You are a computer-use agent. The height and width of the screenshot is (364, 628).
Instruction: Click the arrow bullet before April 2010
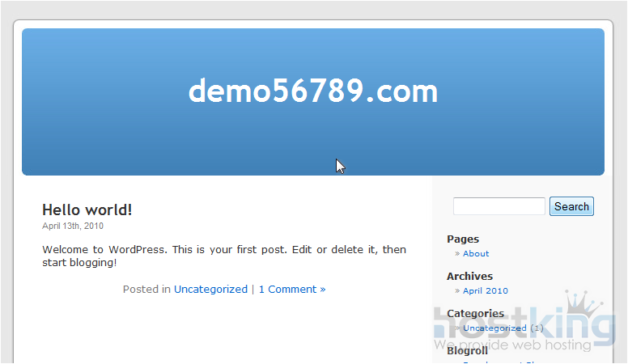pyautogui.click(x=458, y=291)
